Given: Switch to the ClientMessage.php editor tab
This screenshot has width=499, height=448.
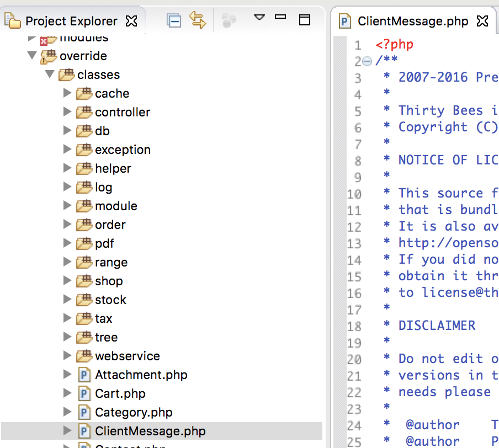Looking at the screenshot, I should 412,22.
